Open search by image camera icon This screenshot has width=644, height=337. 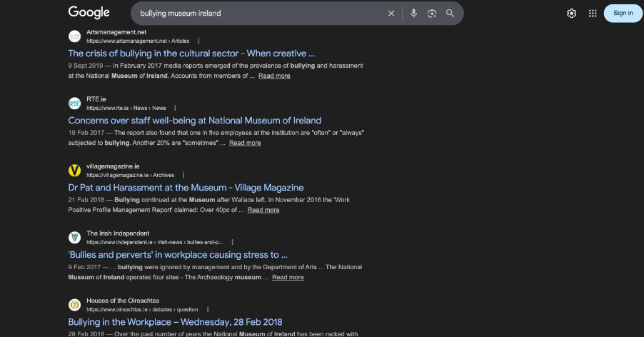[432, 14]
